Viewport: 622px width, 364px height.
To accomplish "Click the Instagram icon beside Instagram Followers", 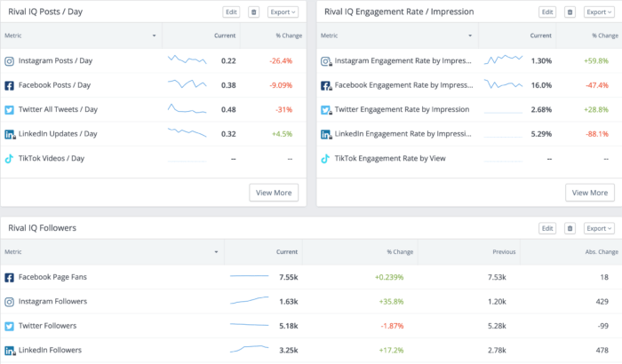I will tap(9, 302).
